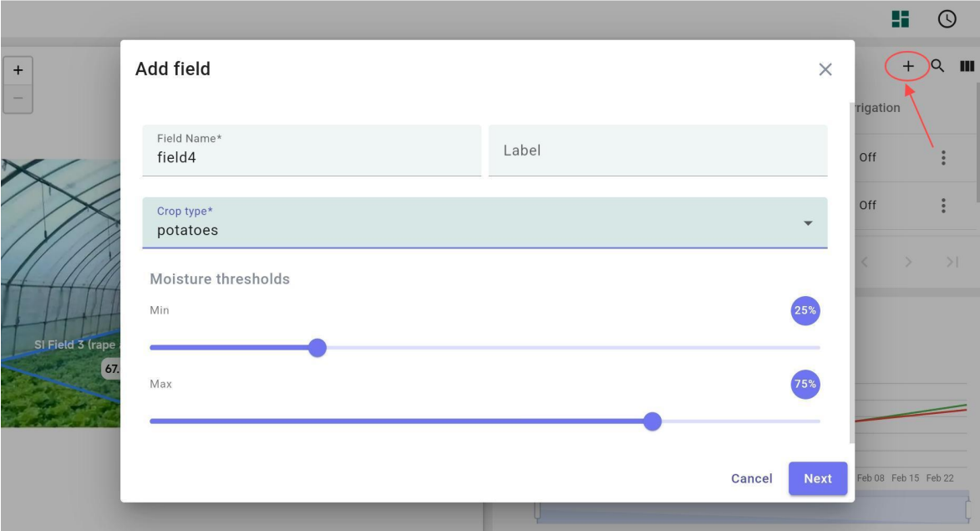Screen dimensions: 980x531
Task: Open the second row three-dot menu
Action: tap(943, 205)
